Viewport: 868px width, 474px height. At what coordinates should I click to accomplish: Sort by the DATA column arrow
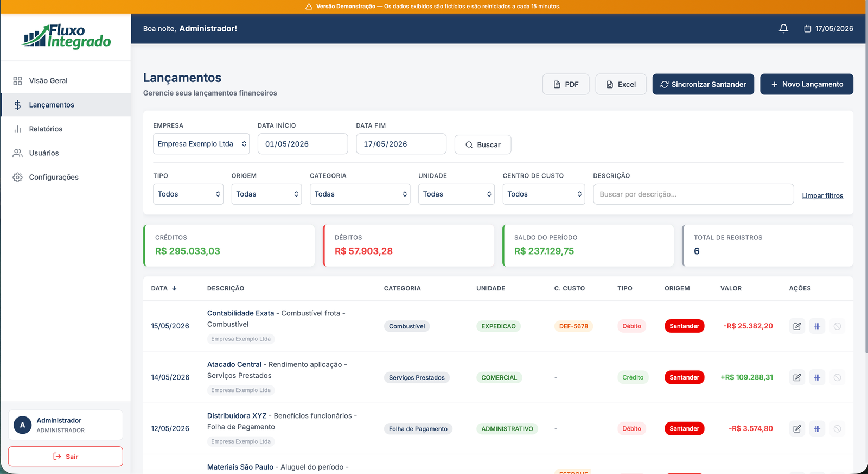[x=174, y=288]
